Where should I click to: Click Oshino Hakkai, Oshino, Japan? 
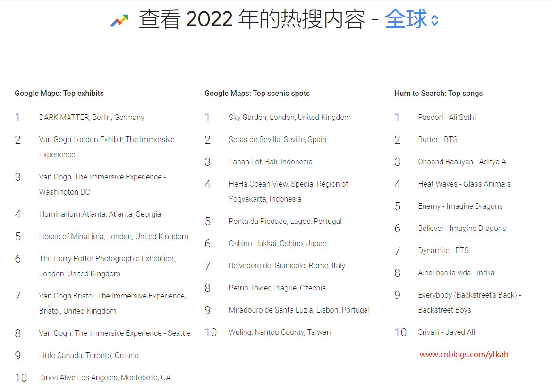click(x=277, y=243)
